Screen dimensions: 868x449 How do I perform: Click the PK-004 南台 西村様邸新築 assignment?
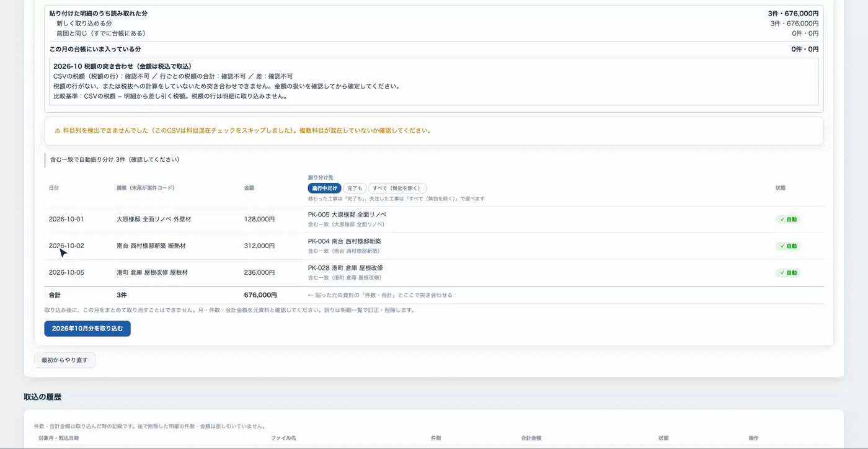(x=344, y=241)
